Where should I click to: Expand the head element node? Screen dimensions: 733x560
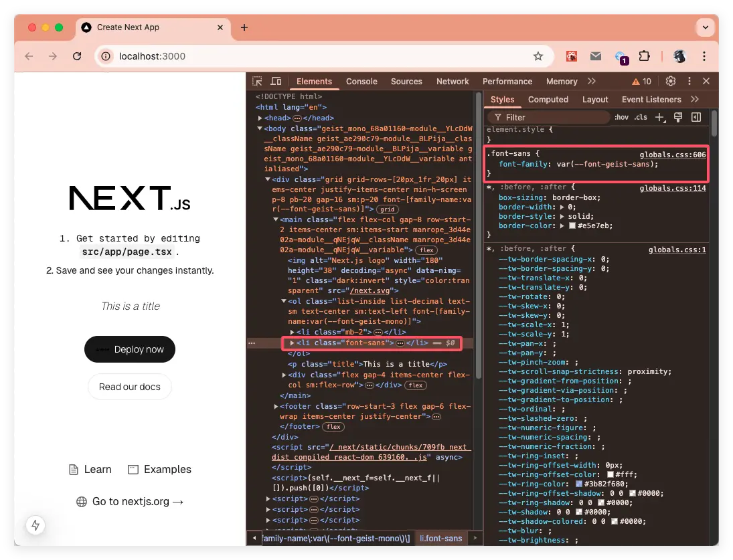click(x=260, y=118)
